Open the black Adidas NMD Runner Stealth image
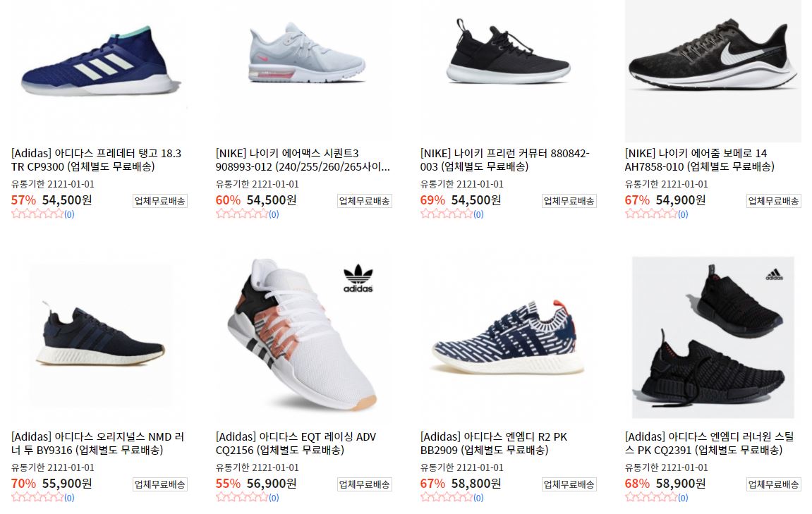Screen dimensions: 812x514 (713, 336)
